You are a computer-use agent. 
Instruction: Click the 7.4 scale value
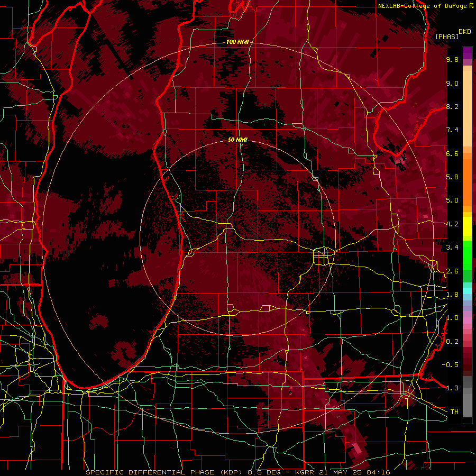pos(452,130)
